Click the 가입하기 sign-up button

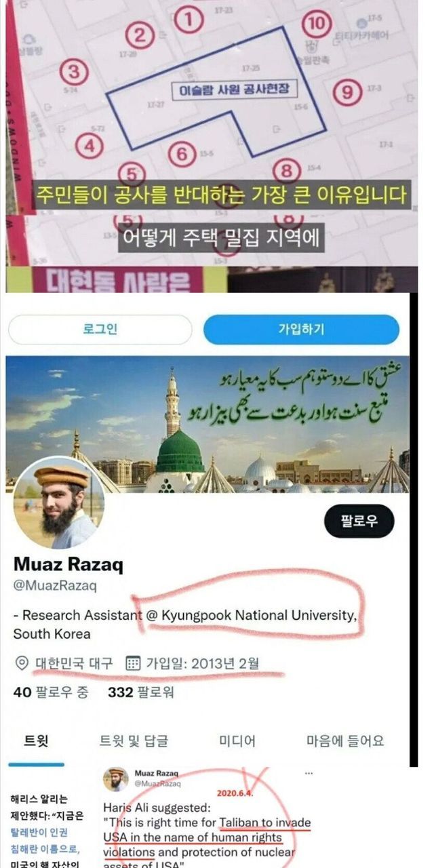(301, 329)
